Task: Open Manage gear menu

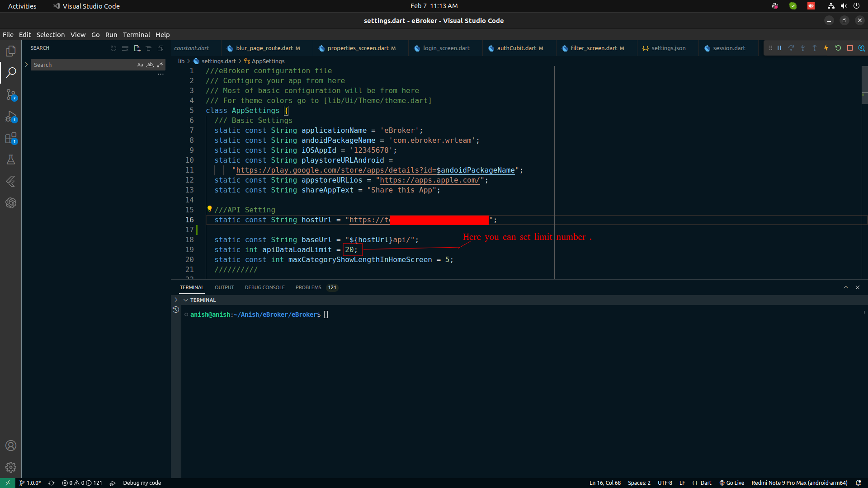Action: click(11, 467)
